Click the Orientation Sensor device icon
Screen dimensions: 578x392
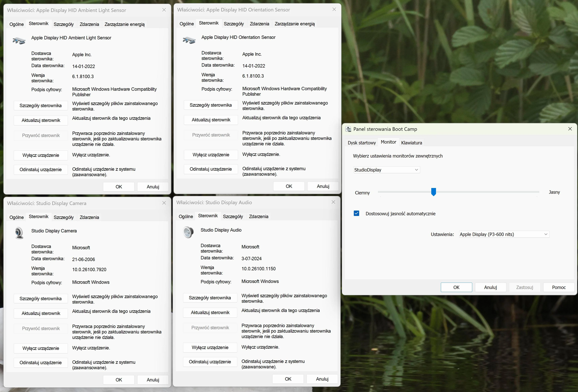click(189, 40)
